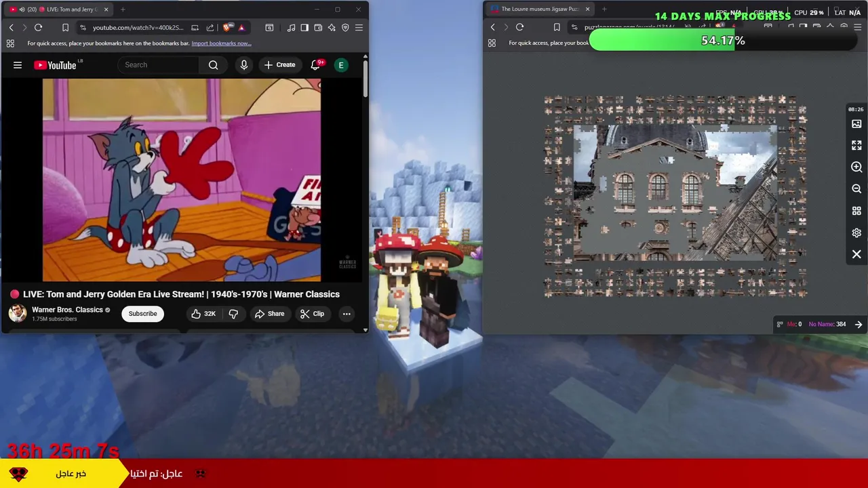Open the Warner Bros. Classics channel name

pyautogui.click(x=67, y=310)
